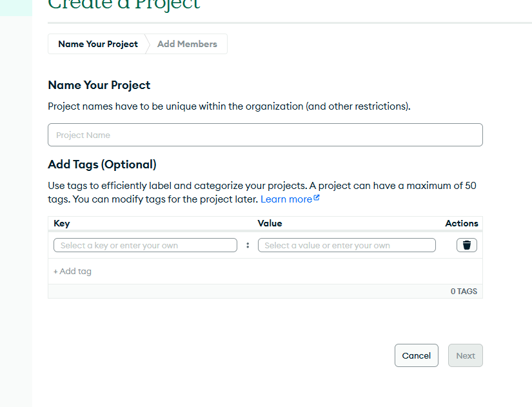Open the tag Value combo box

[x=346, y=245]
